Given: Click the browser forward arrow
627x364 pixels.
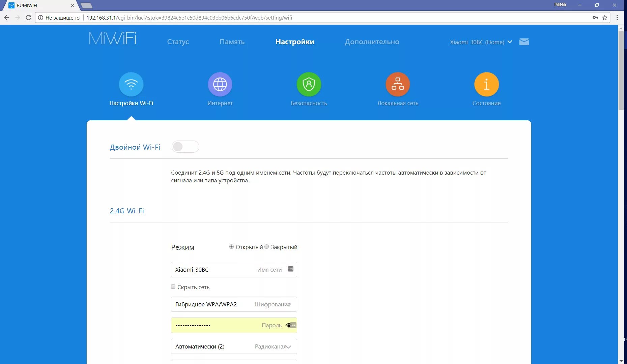Looking at the screenshot, I should point(18,18).
